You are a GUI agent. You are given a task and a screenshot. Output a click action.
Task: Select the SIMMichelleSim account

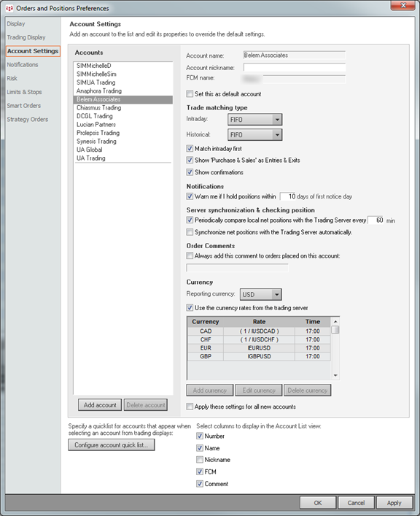point(123,74)
